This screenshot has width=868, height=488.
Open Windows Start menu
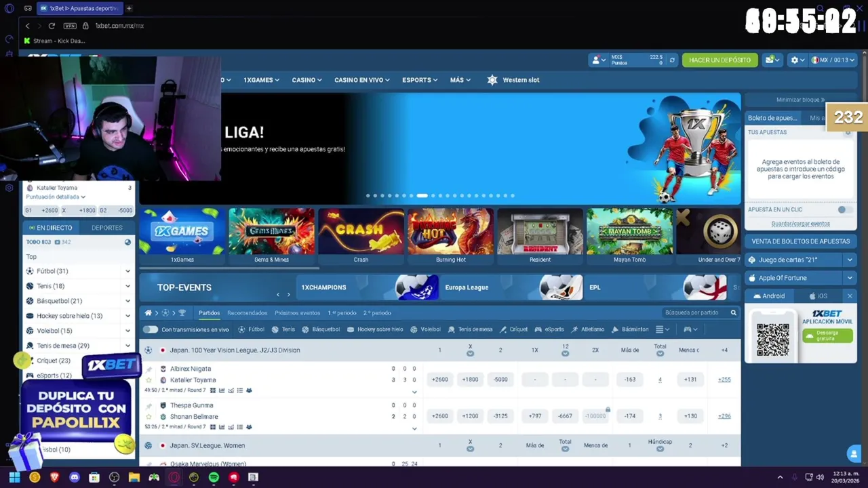(14, 477)
